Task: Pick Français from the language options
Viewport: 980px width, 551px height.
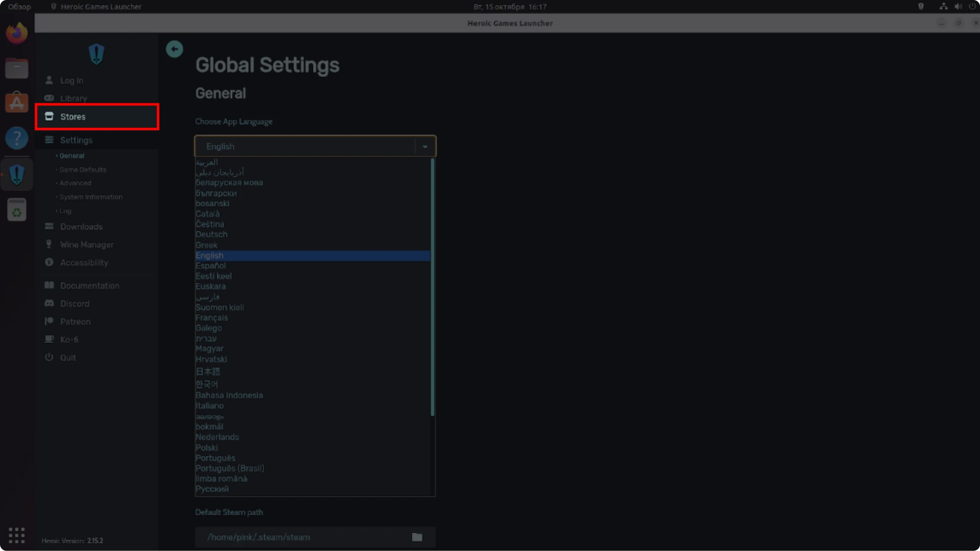Action: pos(212,318)
